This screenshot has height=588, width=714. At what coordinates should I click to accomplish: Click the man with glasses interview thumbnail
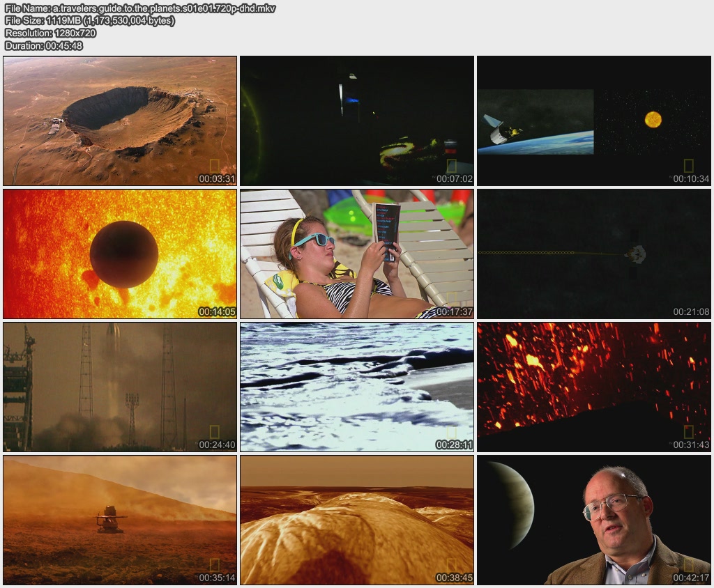point(594,520)
